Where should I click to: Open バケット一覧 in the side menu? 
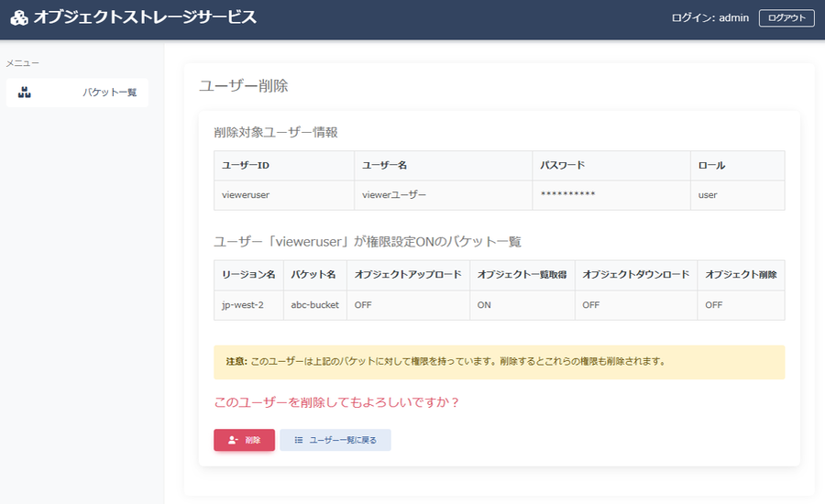coord(77,93)
